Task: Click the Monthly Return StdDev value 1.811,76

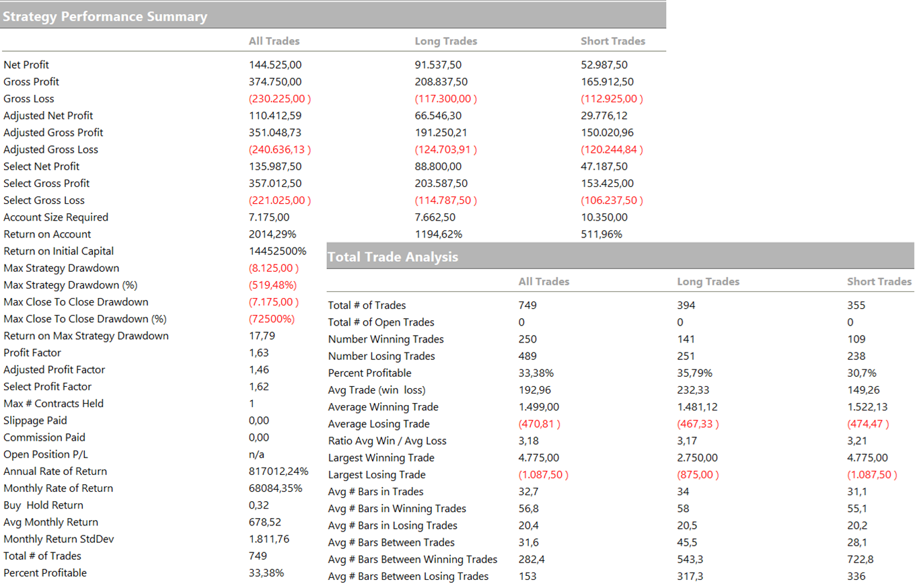Action: click(x=269, y=539)
